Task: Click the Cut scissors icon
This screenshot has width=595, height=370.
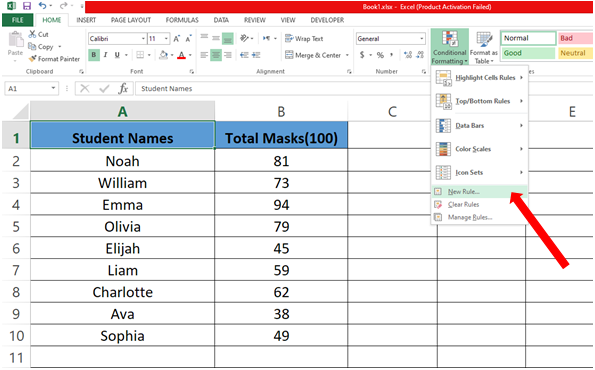Action: [x=32, y=34]
